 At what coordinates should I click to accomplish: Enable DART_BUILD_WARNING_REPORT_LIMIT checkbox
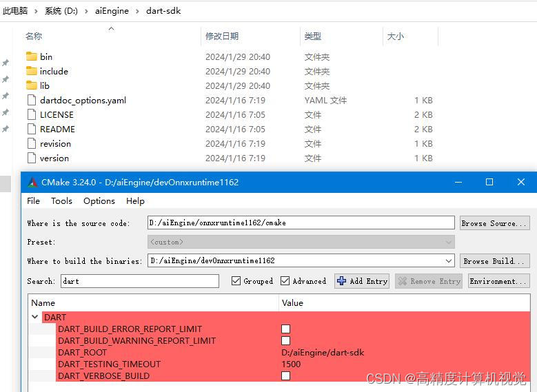285,340
